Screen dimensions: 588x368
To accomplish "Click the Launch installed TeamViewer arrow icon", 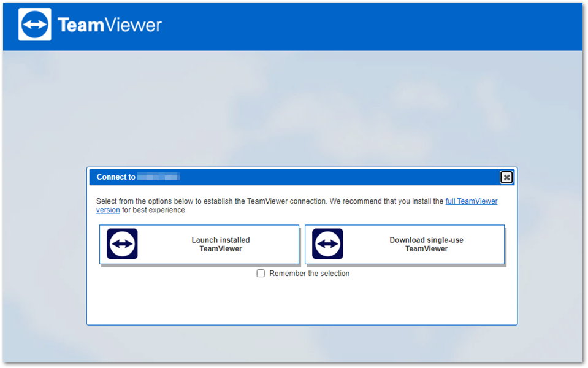I will 122,244.
